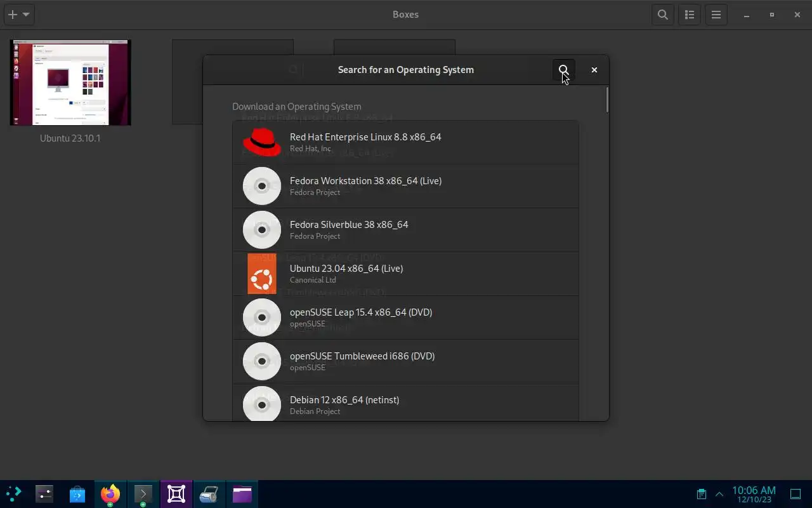The width and height of the screenshot is (812, 508).
Task: Choose openSUSE Leap 15.4 x86_64 (DVD)
Action: [x=405, y=317]
